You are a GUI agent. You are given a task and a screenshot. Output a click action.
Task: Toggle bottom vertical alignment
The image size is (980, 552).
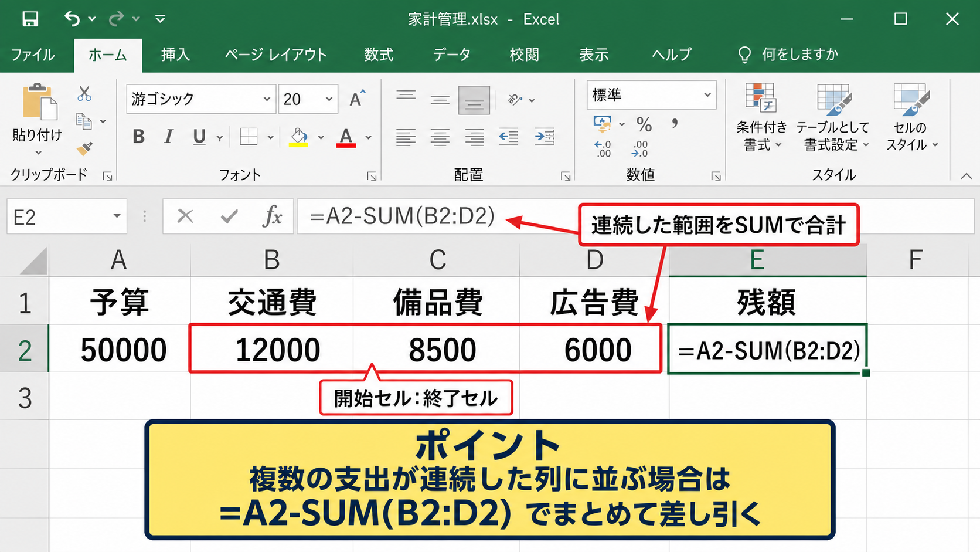click(474, 100)
